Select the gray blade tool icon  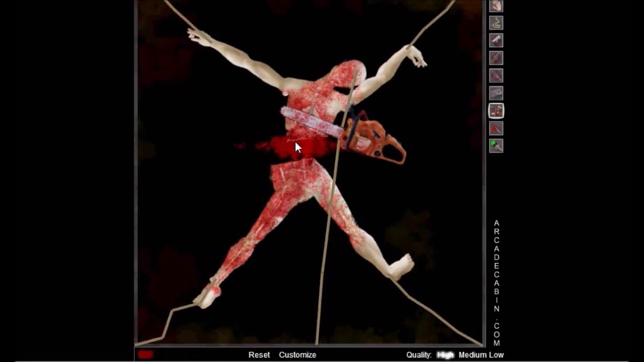coord(496,93)
